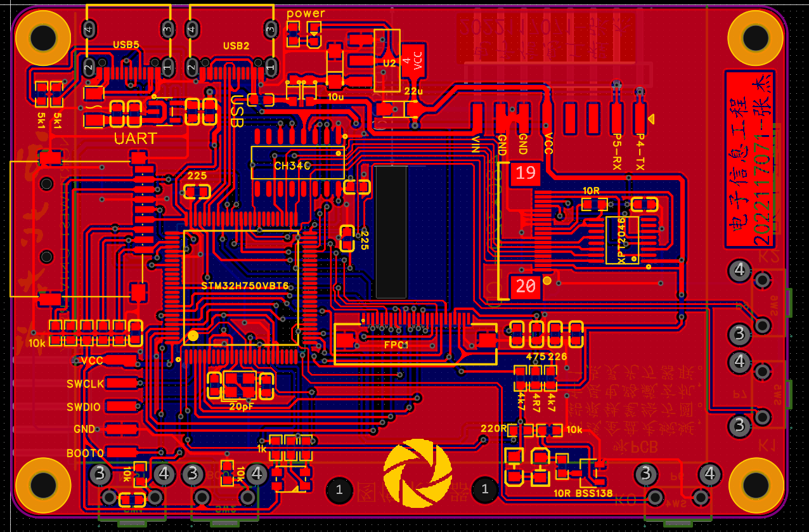Click the 20pF crystal capacitor group

pyautogui.click(x=240, y=384)
